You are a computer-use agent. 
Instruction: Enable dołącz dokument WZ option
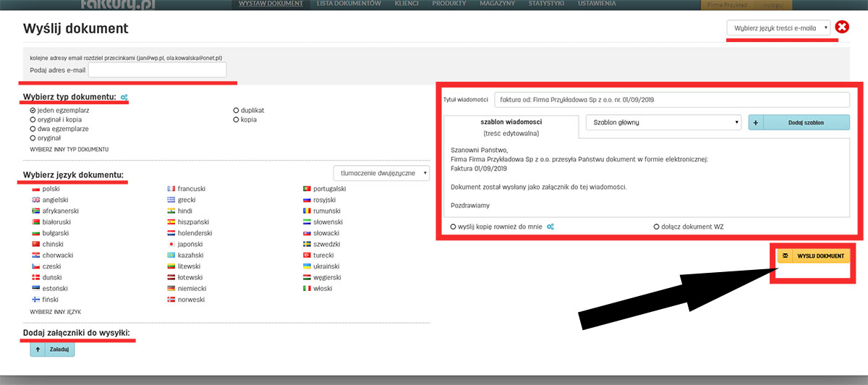click(x=656, y=227)
